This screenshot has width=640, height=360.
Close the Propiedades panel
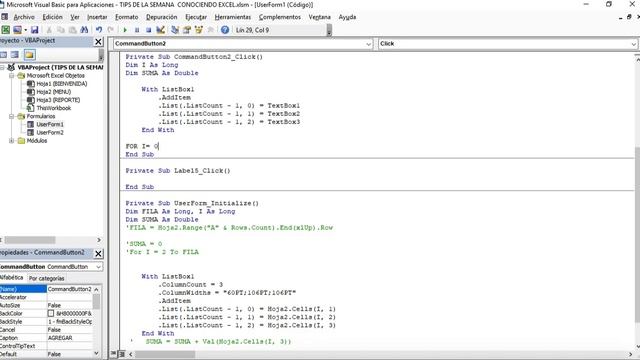click(x=98, y=253)
